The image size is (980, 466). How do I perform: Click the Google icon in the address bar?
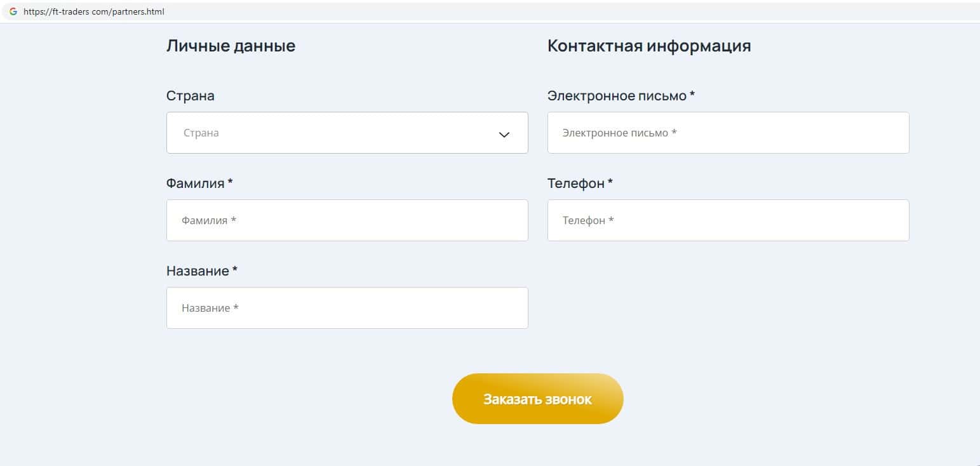pyautogui.click(x=13, y=11)
